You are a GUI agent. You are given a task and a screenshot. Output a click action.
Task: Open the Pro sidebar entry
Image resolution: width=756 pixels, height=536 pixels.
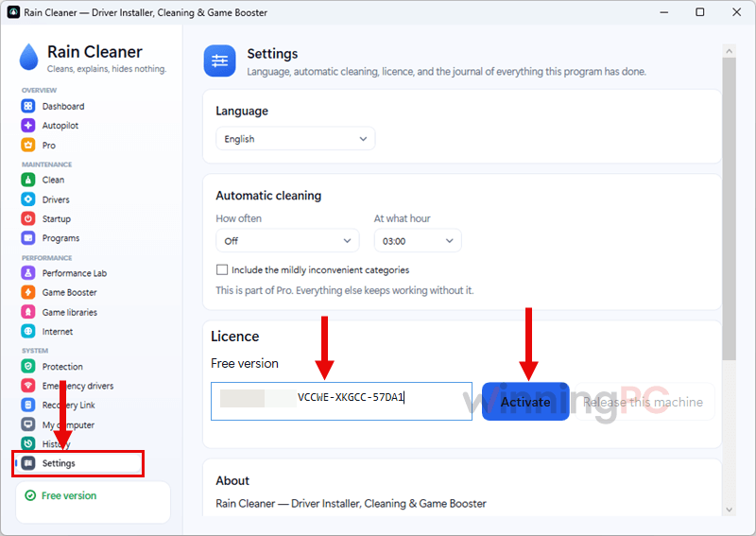pos(49,146)
